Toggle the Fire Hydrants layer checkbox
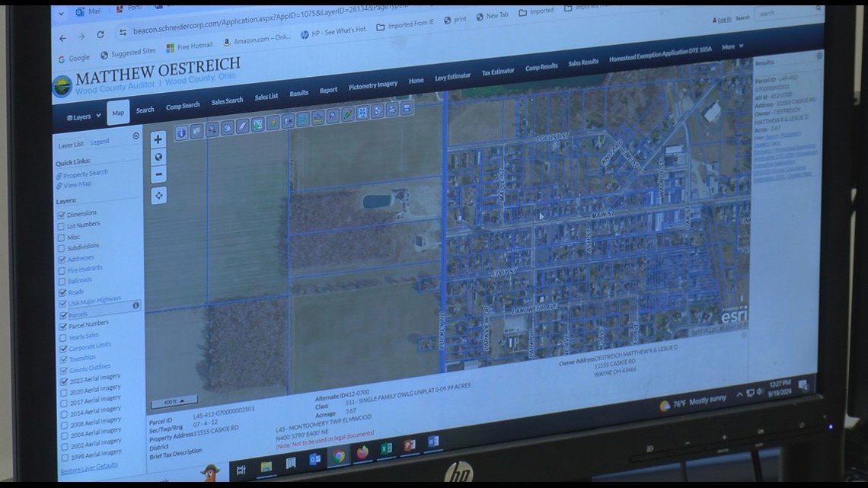Image resolution: width=868 pixels, height=488 pixels. point(62,270)
